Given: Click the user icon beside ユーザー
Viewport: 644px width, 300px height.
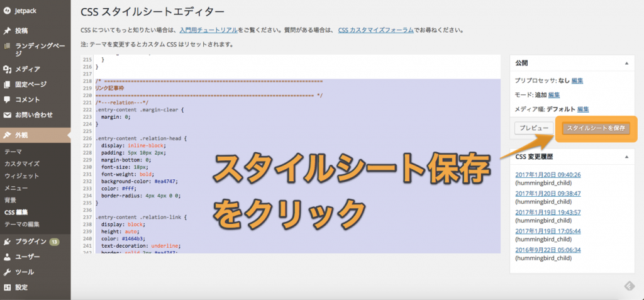Looking at the screenshot, I should (x=6, y=257).
